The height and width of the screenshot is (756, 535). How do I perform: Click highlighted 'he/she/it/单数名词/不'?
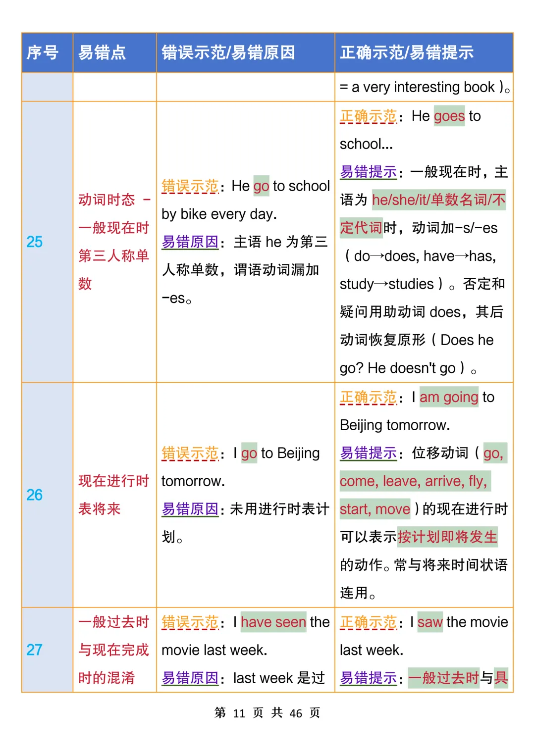point(439,200)
